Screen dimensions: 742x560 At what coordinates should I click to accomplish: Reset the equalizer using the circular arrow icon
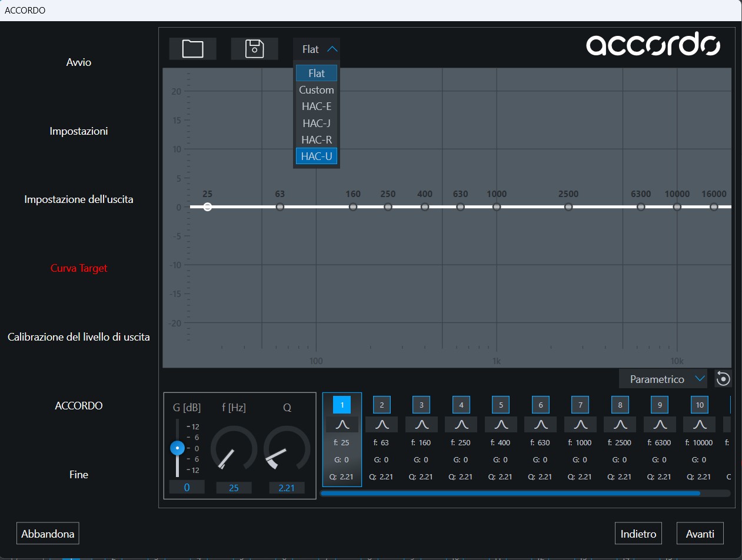coord(723,379)
